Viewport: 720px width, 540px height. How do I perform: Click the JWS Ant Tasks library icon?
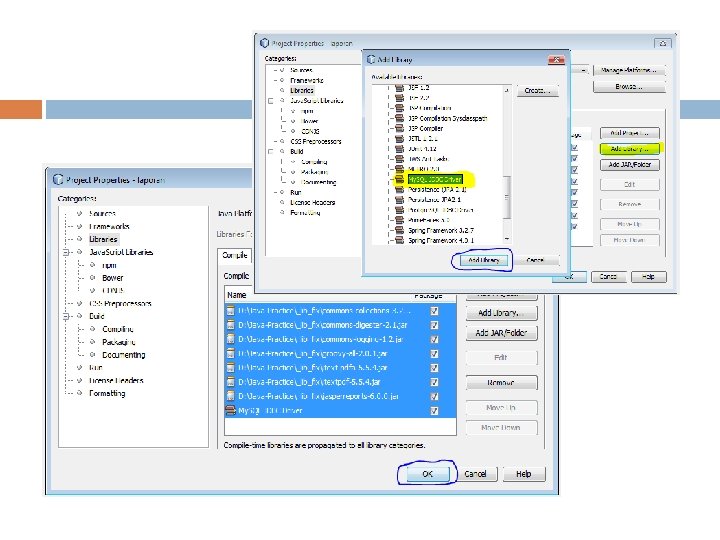coord(399,158)
